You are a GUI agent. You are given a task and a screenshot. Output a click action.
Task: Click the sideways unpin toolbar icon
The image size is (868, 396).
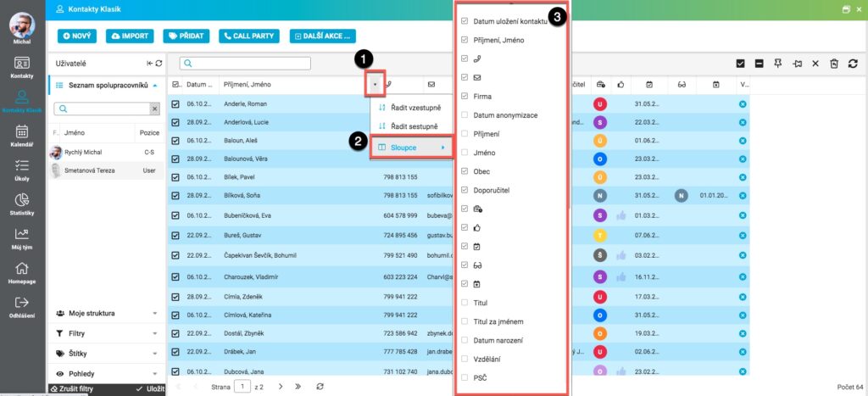click(x=797, y=64)
